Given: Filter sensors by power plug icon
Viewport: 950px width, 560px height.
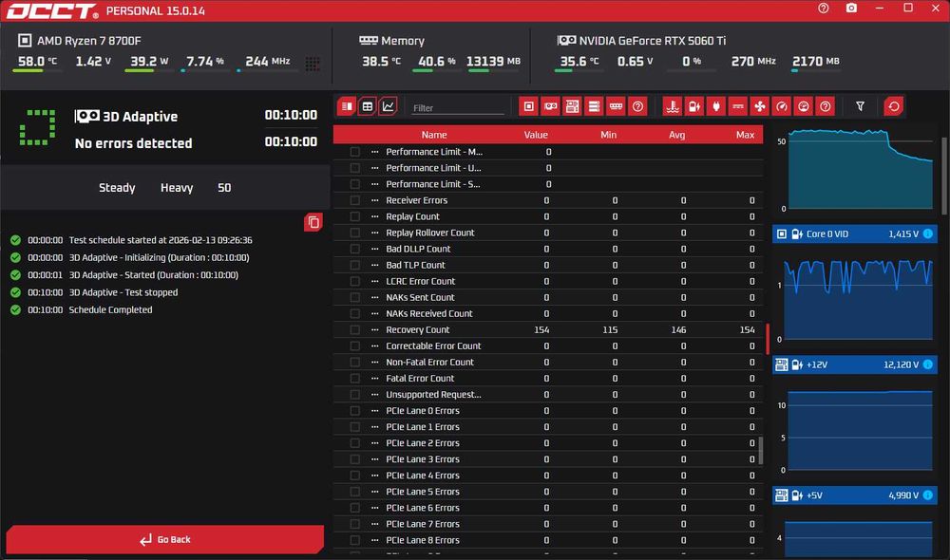Looking at the screenshot, I should coord(716,106).
